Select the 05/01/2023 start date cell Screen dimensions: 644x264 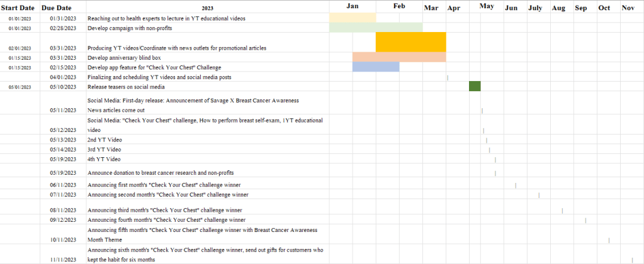[19, 87]
